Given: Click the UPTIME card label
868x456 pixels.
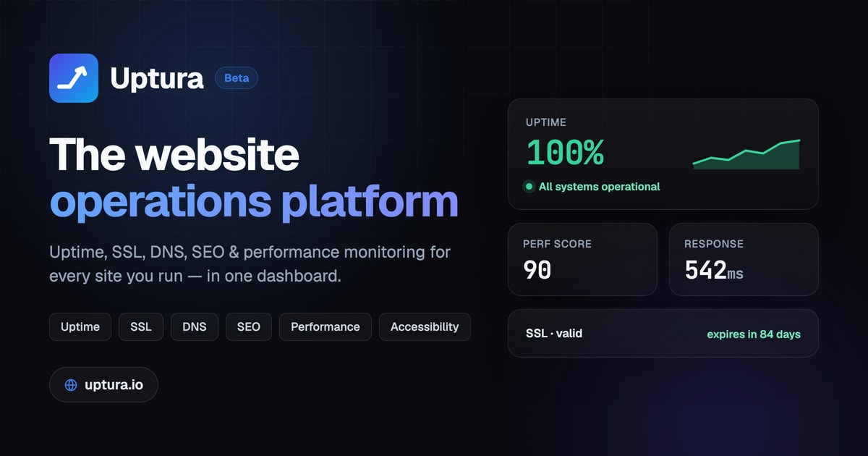Looking at the screenshot, I should click(546, 122).
